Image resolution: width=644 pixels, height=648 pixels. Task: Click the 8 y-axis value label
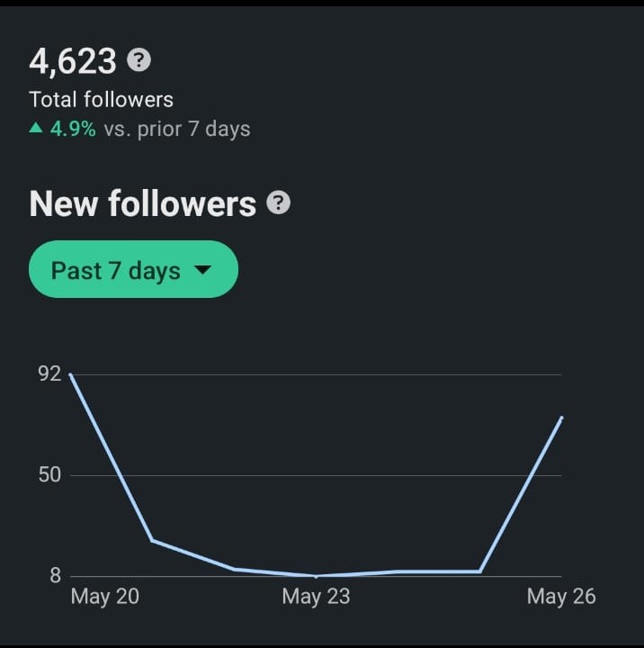(x=55, y=576)
